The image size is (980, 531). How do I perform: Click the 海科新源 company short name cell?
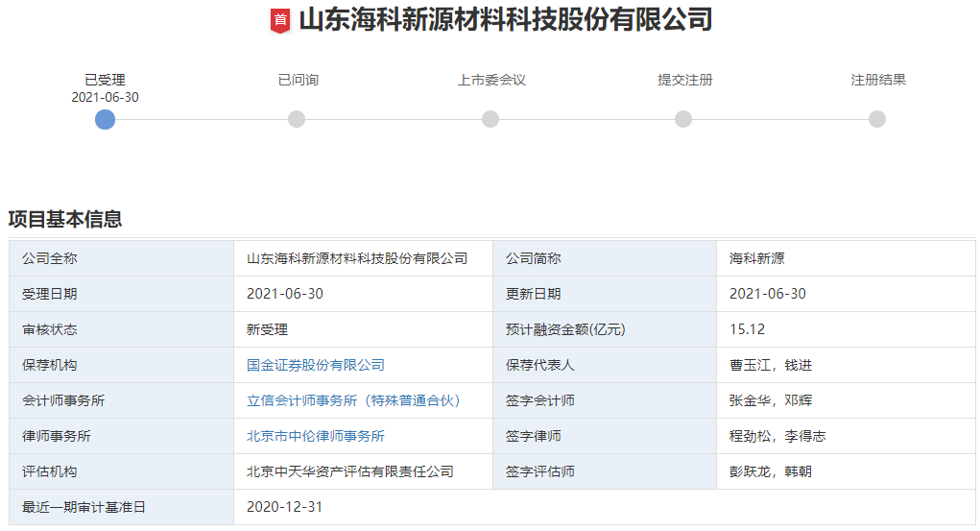pos(757,258)
